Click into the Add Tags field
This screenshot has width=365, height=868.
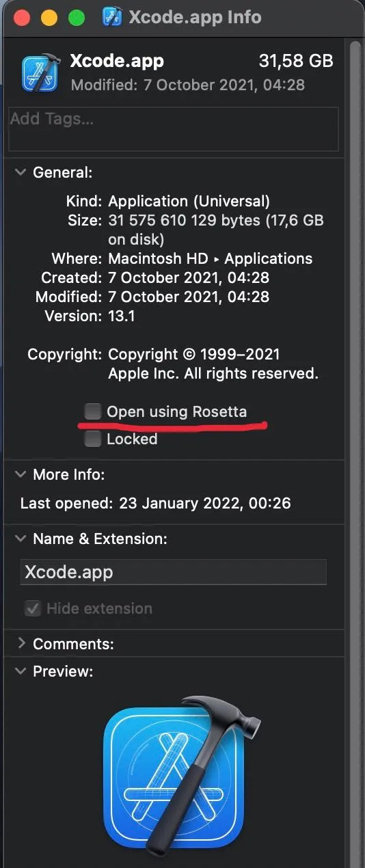click(x=174, y=128)
